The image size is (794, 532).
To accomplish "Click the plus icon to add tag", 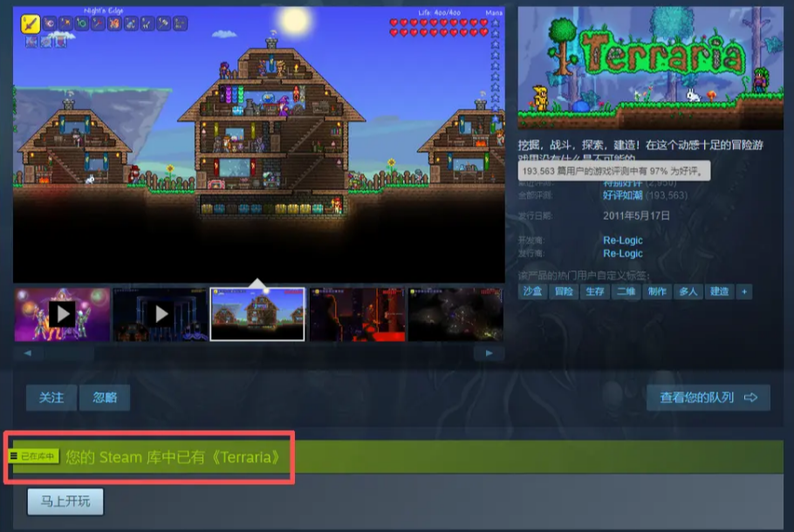I will (x=744, y=291).
